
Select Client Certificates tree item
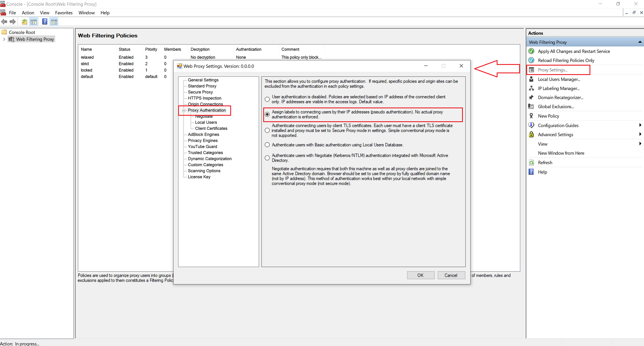tap(211, 128)
